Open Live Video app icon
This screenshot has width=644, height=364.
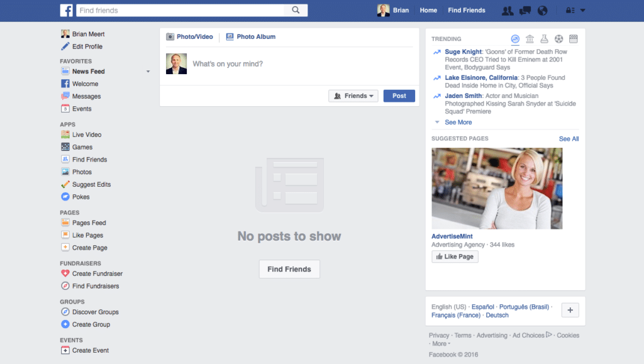(65, 135)
